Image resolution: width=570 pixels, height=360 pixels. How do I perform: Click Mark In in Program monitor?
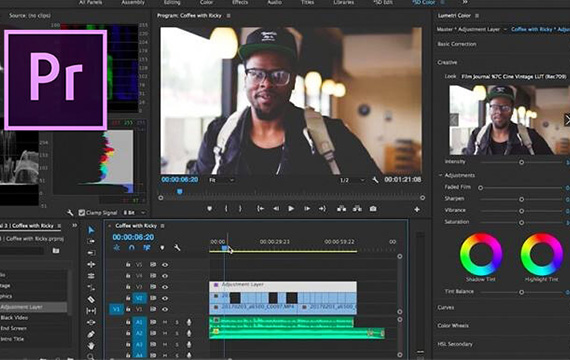(x=226, y=209)
